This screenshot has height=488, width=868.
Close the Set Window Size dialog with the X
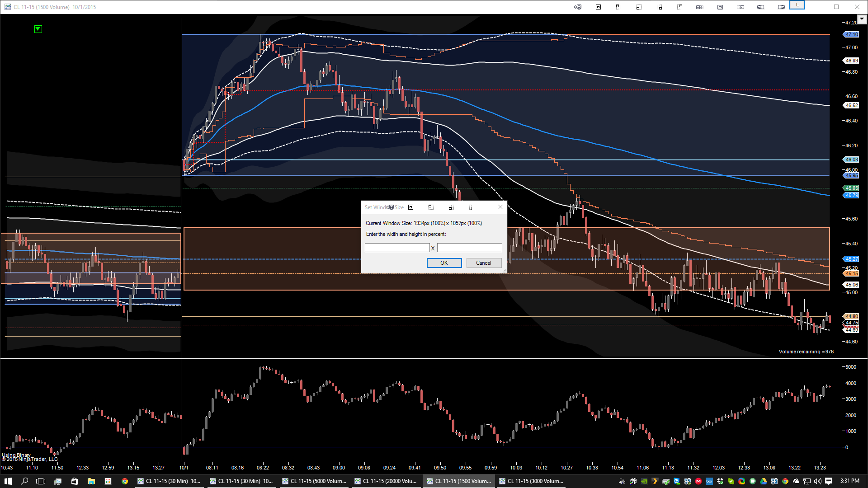[x=500, y=207]
